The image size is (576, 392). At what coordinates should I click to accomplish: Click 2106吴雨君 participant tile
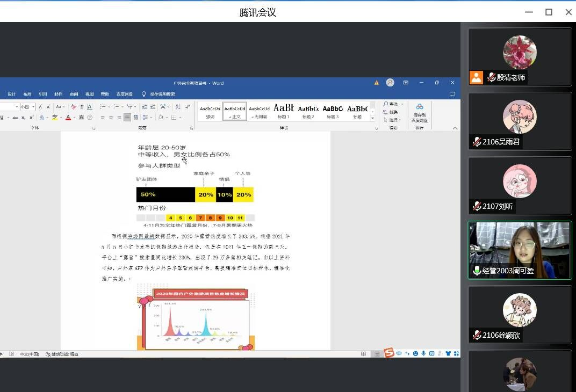519,121
